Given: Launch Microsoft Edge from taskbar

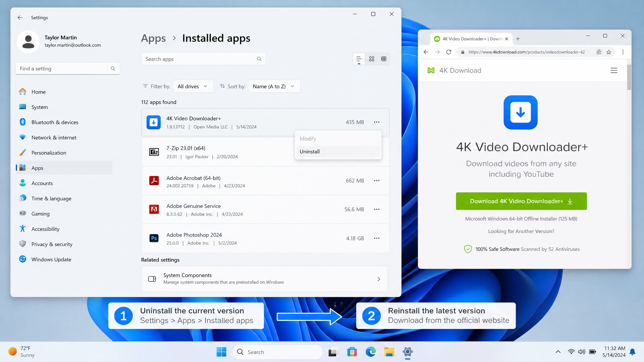Looking at the screenshot, I should click(x=370, y=352).
